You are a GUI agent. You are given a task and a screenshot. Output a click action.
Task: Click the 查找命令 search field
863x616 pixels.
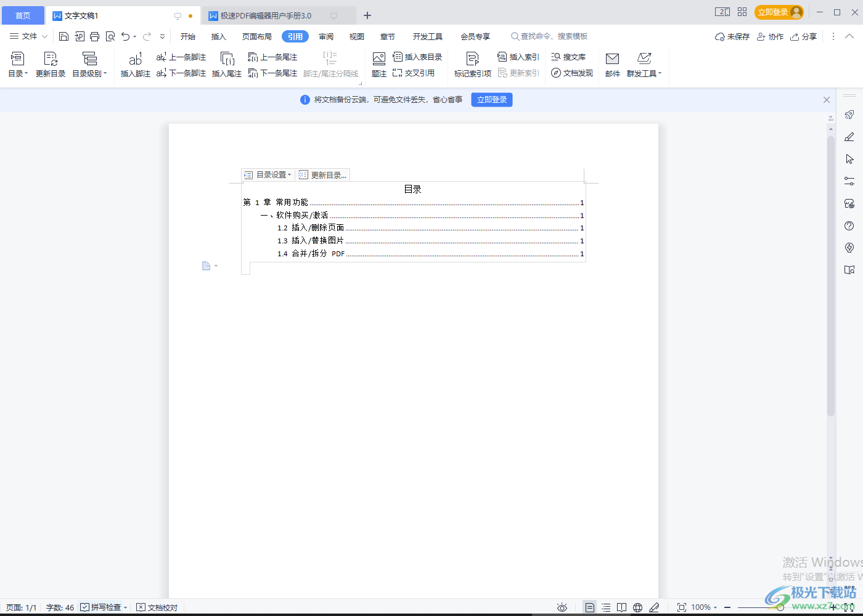tap(549, 36)
